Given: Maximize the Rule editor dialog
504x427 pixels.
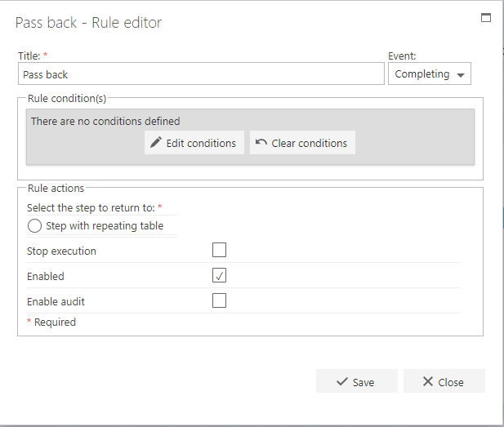Looking at the screenshot, I should click(486, 18).
